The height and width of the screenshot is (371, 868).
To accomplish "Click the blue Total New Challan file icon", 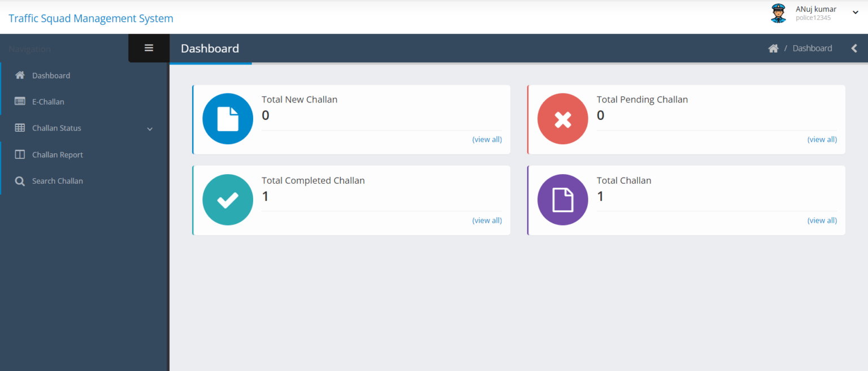I will [228, 119].
